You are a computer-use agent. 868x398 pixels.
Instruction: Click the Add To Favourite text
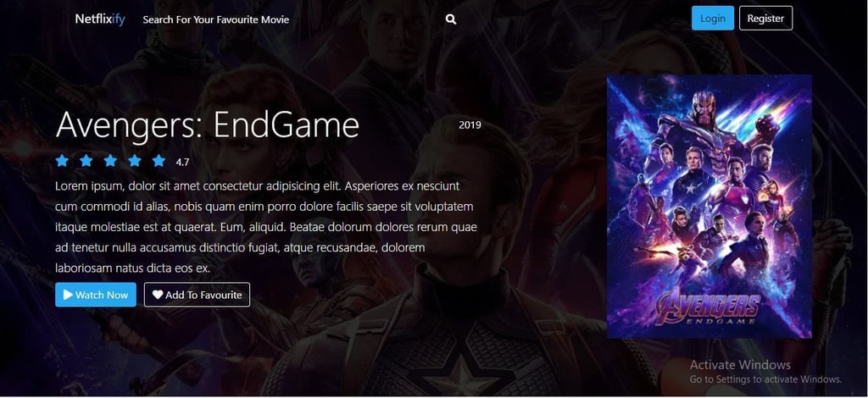coord(203,295)
